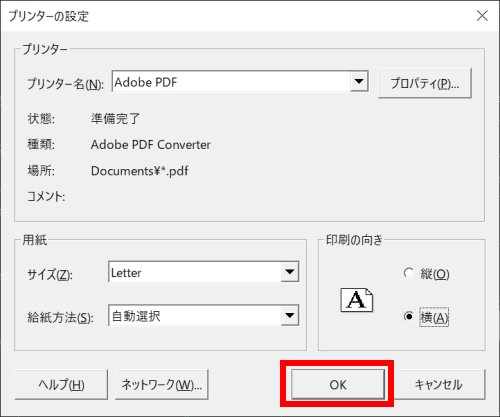
Task: Click the Documents¥*.pdf location text
Action: 140,171
